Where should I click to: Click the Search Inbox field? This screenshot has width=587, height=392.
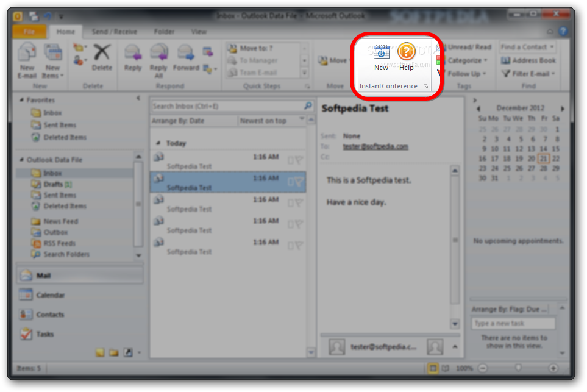pos(227,106)
